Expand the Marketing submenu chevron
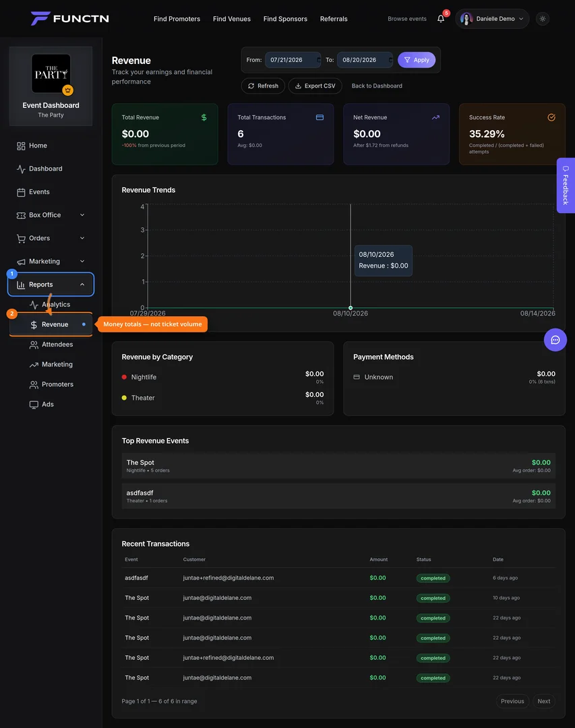Viewport: 575px width, 728px height. coord(82,262)
